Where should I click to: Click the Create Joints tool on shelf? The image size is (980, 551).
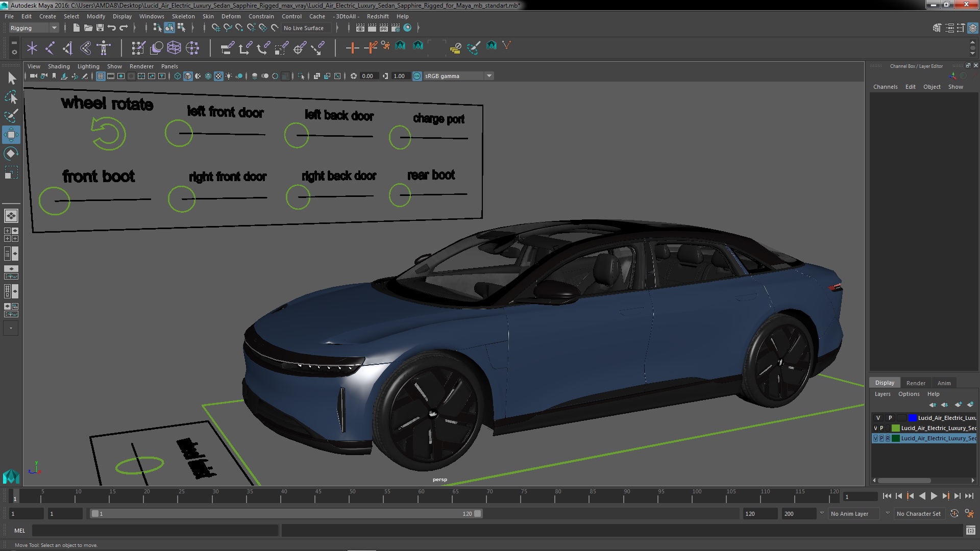click(50, 48)
